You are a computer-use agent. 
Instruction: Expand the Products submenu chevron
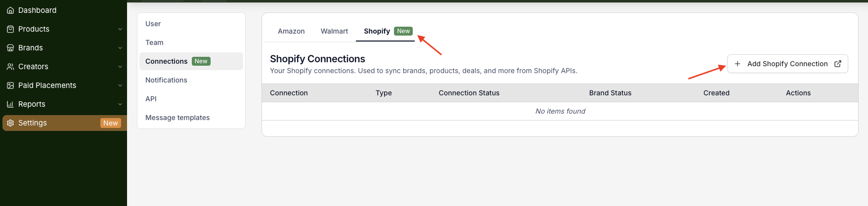tap(120, 29)
